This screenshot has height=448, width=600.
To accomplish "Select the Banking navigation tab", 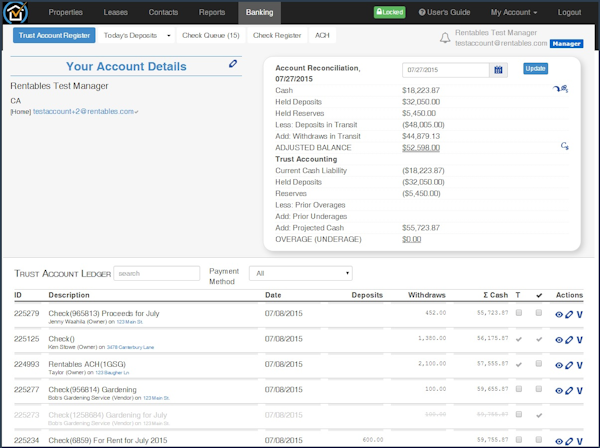I will 259,12.
